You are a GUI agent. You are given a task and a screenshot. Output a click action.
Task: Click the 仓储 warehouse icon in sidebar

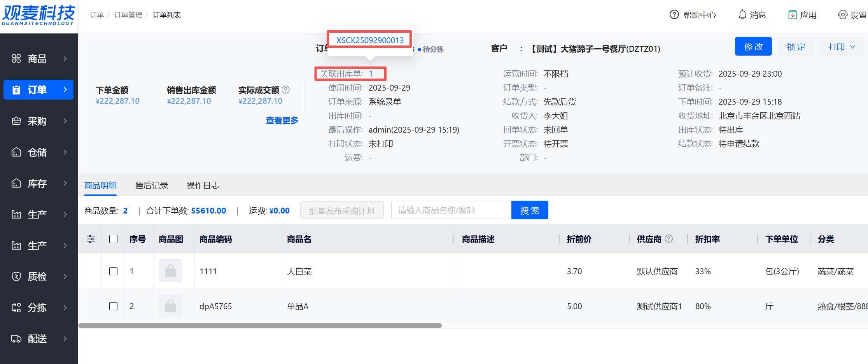(16, 152)
